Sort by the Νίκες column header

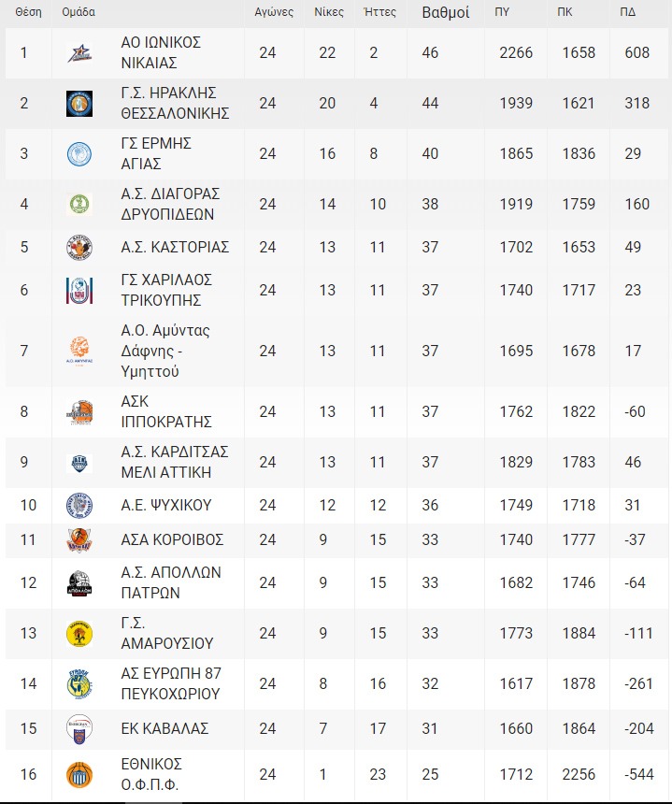click(x=329, y=12)
